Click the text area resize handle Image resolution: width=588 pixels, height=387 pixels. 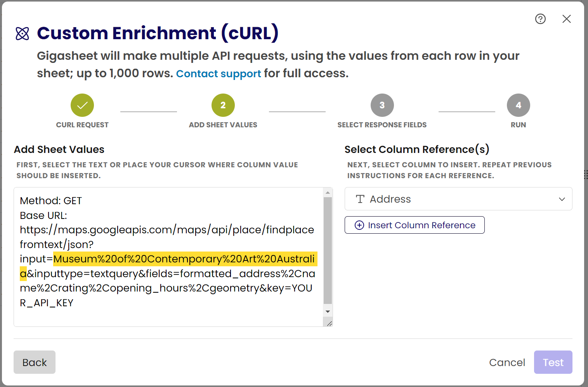[330, 323]
